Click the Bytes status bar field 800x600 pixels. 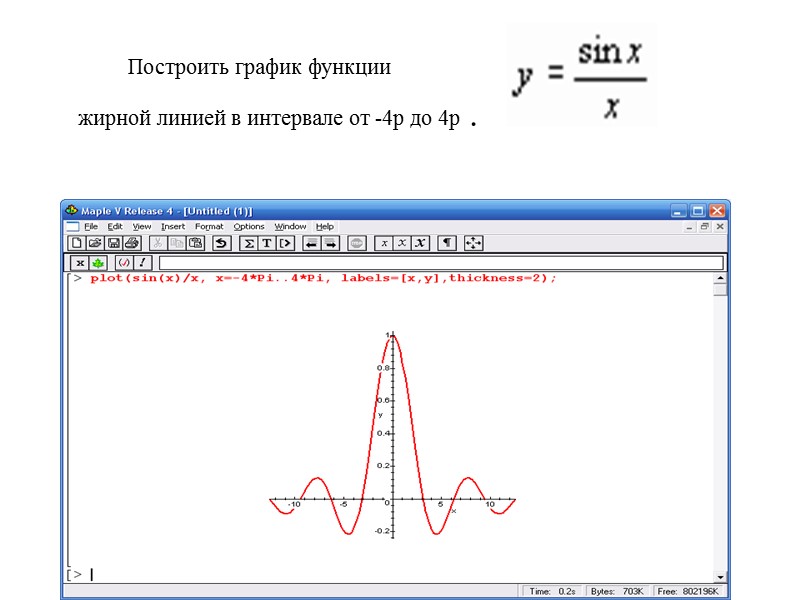[617, 591]
